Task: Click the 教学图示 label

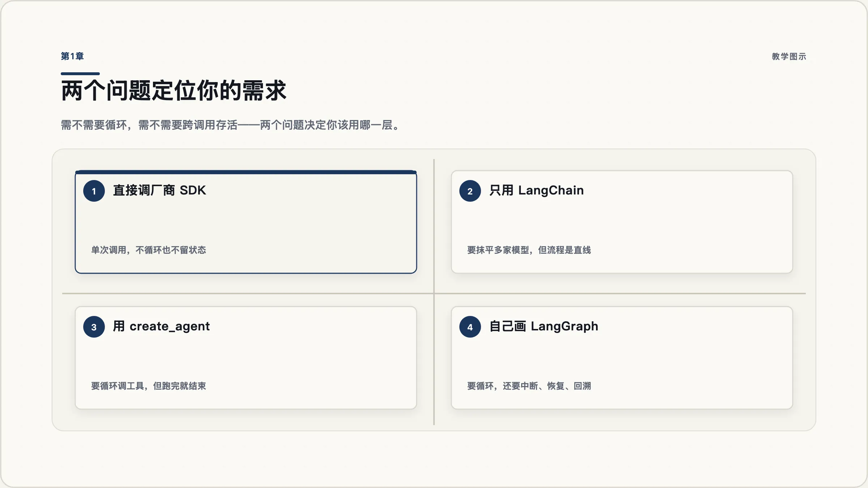Action: (789, 56)
